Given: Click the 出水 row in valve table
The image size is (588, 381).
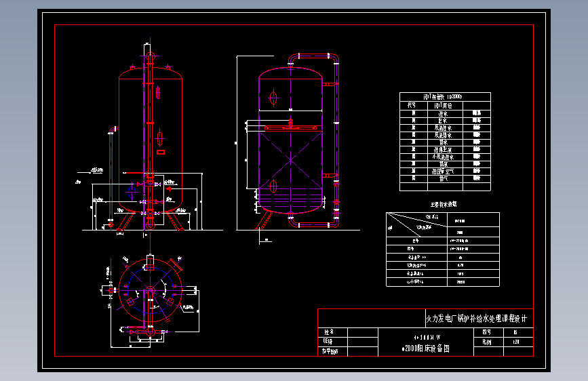Looking at the screenshot, I should [x=445, y=121].
